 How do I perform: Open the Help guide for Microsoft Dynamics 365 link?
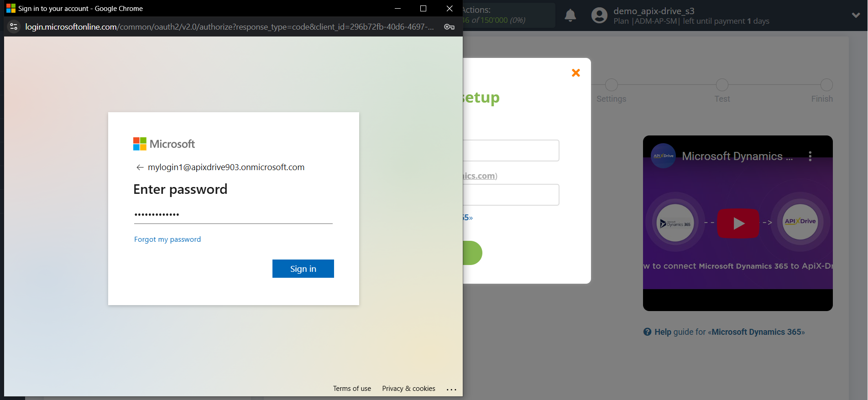coord(729,332)
